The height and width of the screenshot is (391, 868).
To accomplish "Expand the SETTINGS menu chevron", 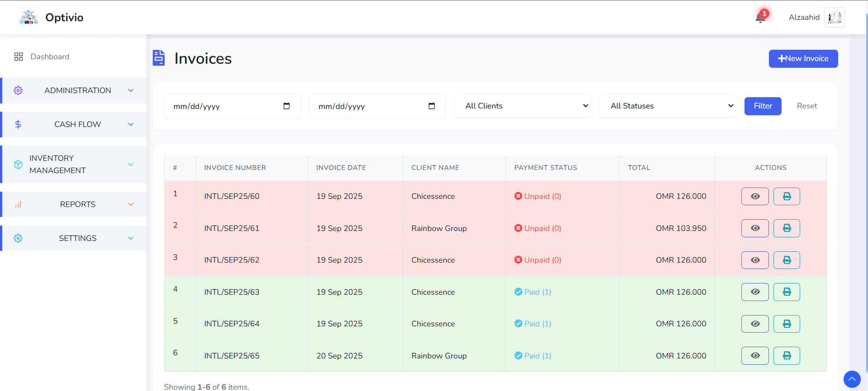I will tap(131, 238).
